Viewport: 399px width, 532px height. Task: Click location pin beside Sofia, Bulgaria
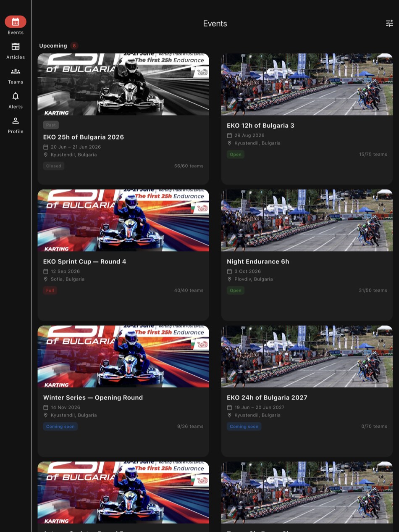click(46, 279)
